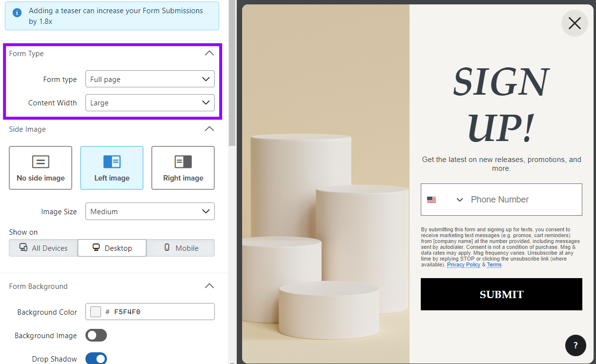Open the Form type dropdown
The width and height of the screenshot is (596, 364).
tap(150, 79)
